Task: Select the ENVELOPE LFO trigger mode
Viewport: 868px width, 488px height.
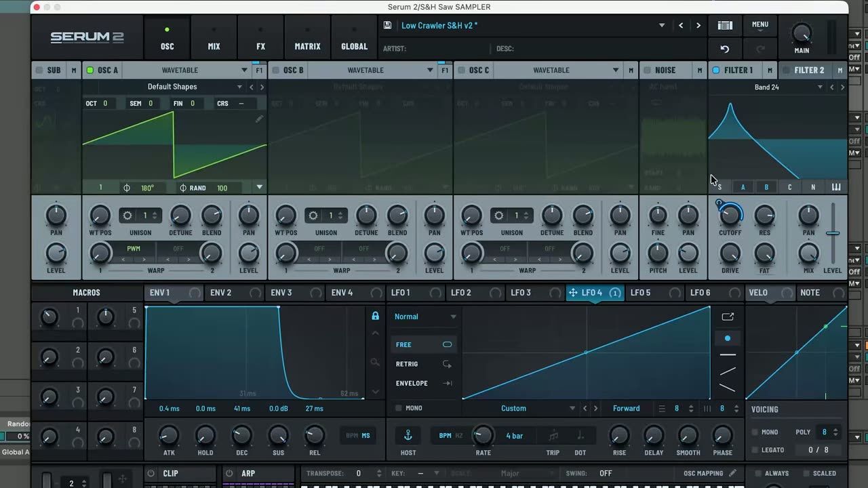Action: click(x=424, y=383)
